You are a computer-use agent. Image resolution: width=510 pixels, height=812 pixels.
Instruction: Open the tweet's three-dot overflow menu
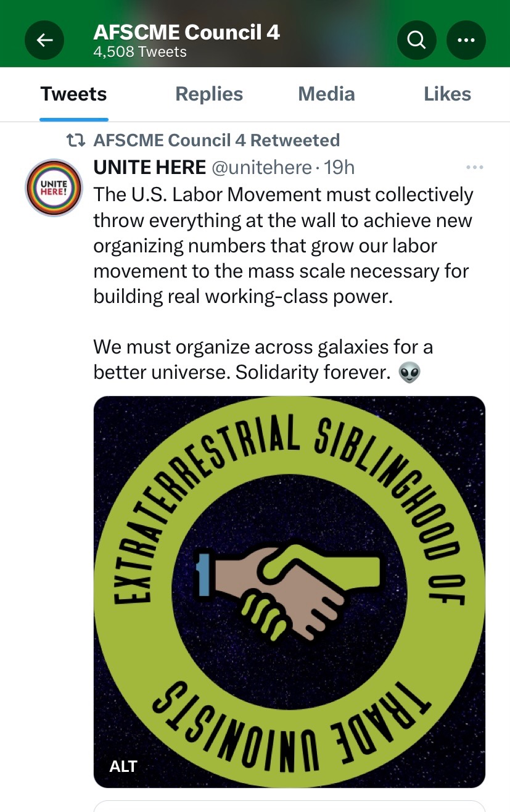pyautogui.click(x=474, y=168)
